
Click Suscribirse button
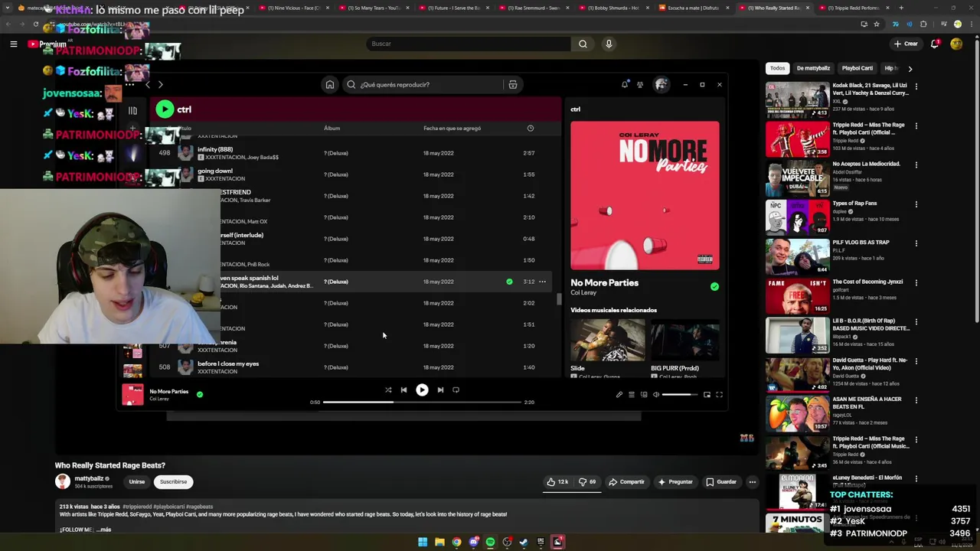click(x=173, y=482)
